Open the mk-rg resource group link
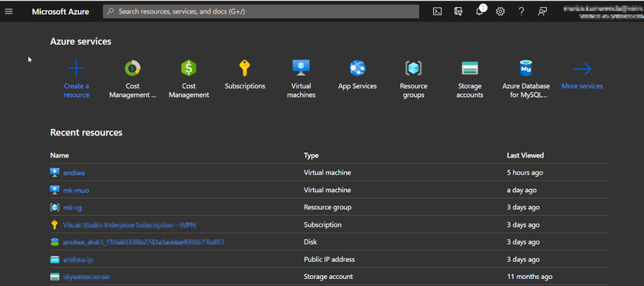 point(73,208)
